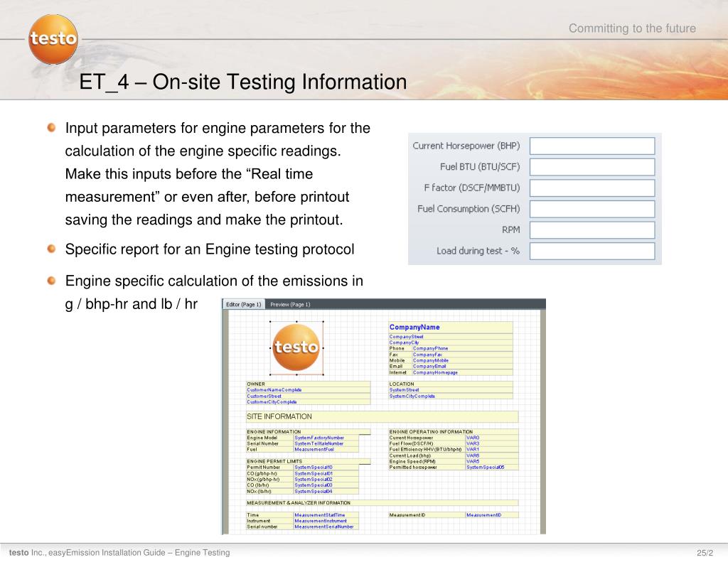Select the VAR5 Engine Speed variable

pos(492,461)
